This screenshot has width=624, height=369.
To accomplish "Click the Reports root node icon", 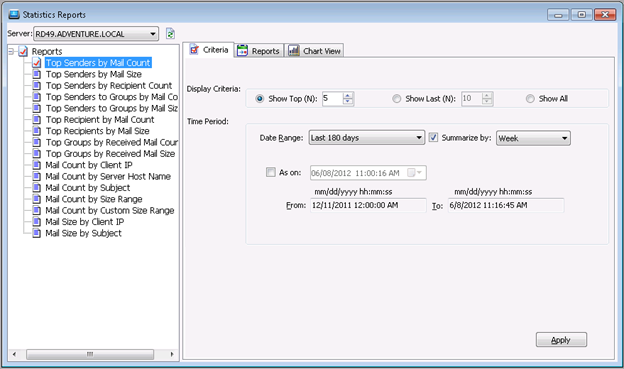I will pyautogui.click(x=23, y=51).
